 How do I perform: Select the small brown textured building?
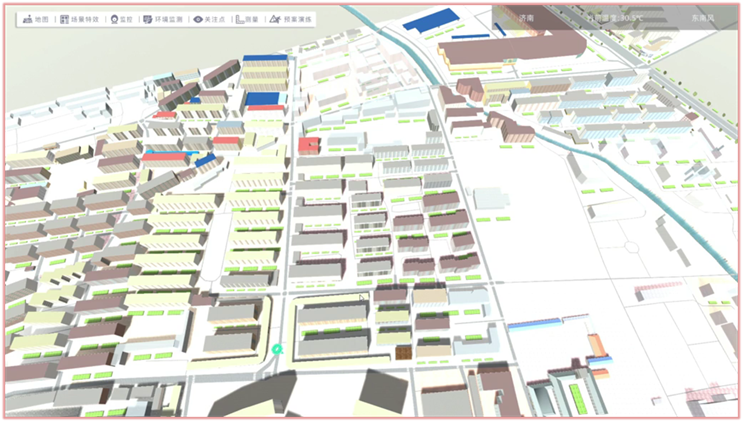click(403, 353)
